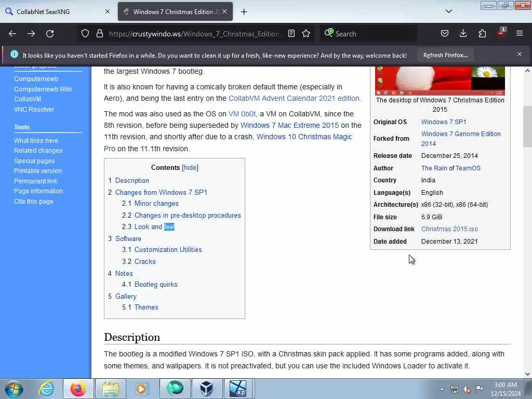Open VNC Resolver sidebar link
The width and height of the screenshot is (532, 399).
point(34,110)
